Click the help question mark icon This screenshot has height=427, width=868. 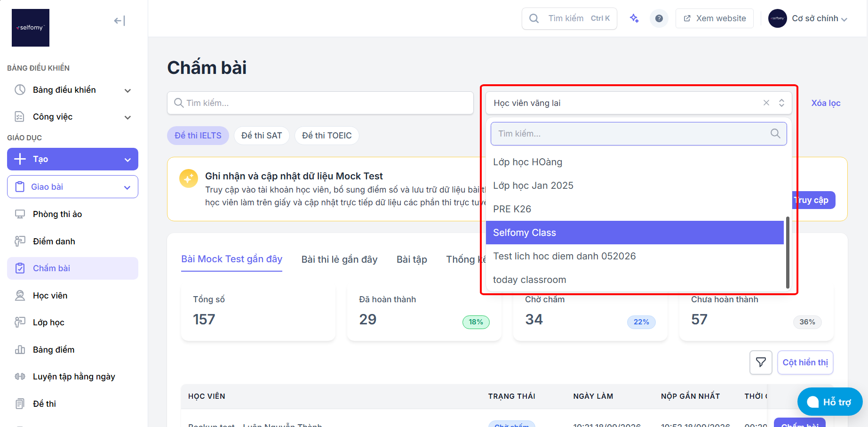click(659, 18)
